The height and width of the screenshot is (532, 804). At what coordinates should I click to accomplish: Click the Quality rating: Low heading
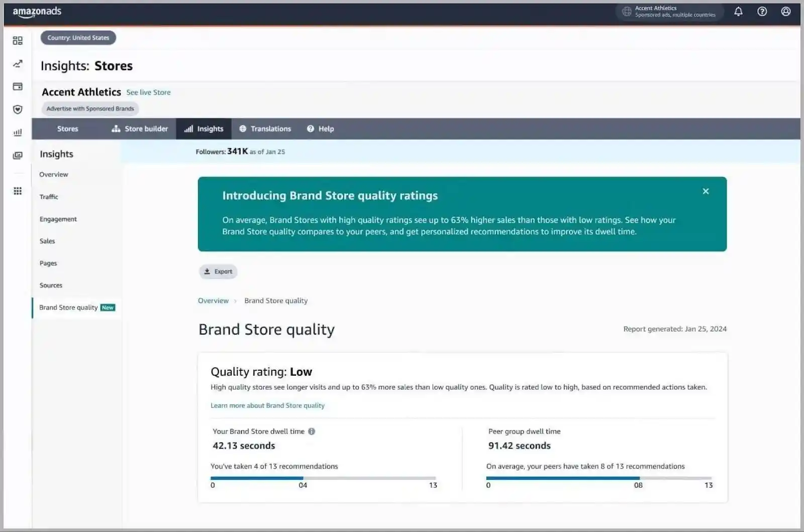[261, 372]
